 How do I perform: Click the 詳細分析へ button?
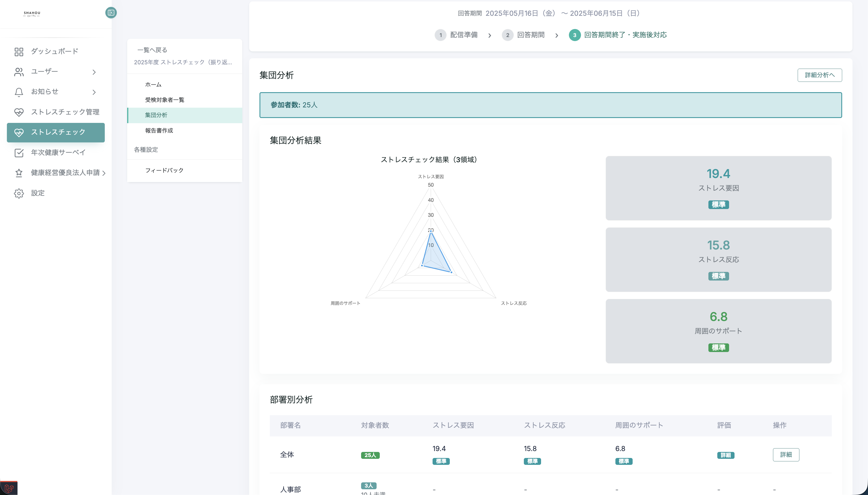[x=819, y=75]
